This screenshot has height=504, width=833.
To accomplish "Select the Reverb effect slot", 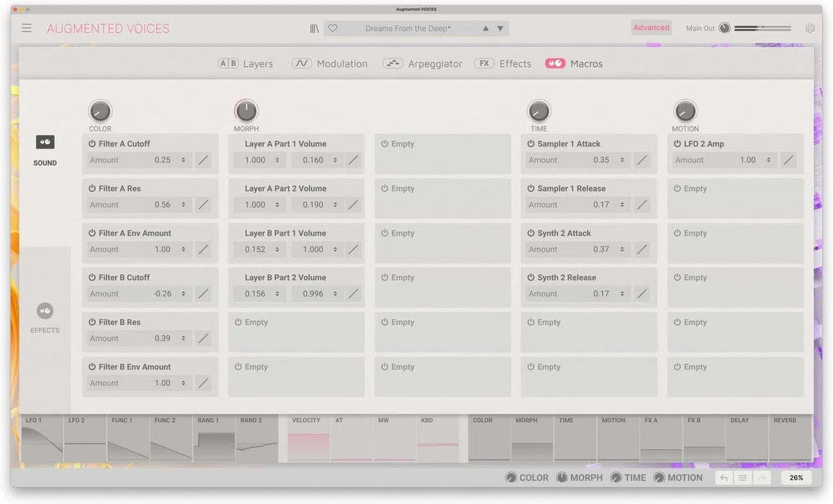I will 790,437.
